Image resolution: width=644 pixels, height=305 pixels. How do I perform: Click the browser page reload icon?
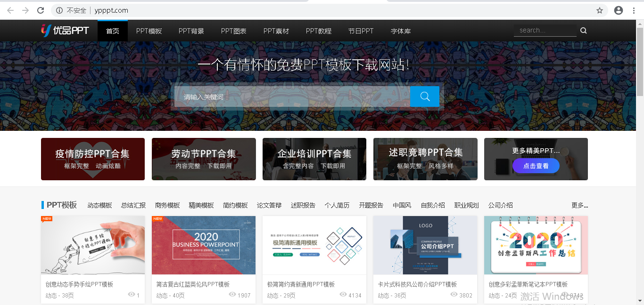click(40, 10)
